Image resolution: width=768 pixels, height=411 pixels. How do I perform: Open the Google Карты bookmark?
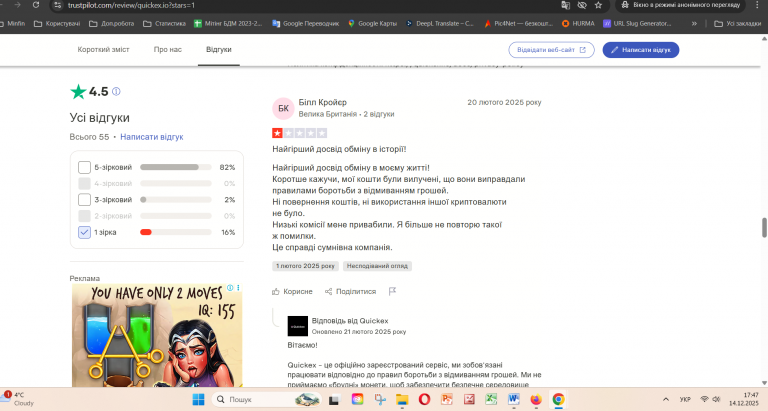372,23
